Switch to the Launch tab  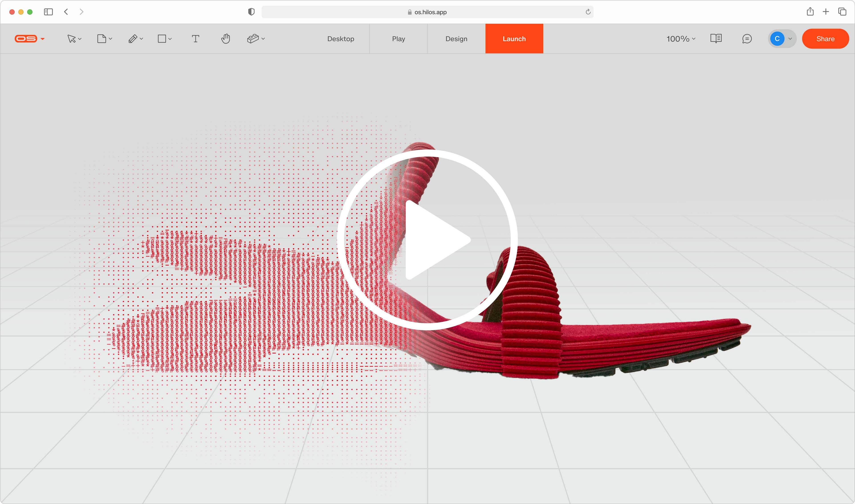[x=514, y=39]
